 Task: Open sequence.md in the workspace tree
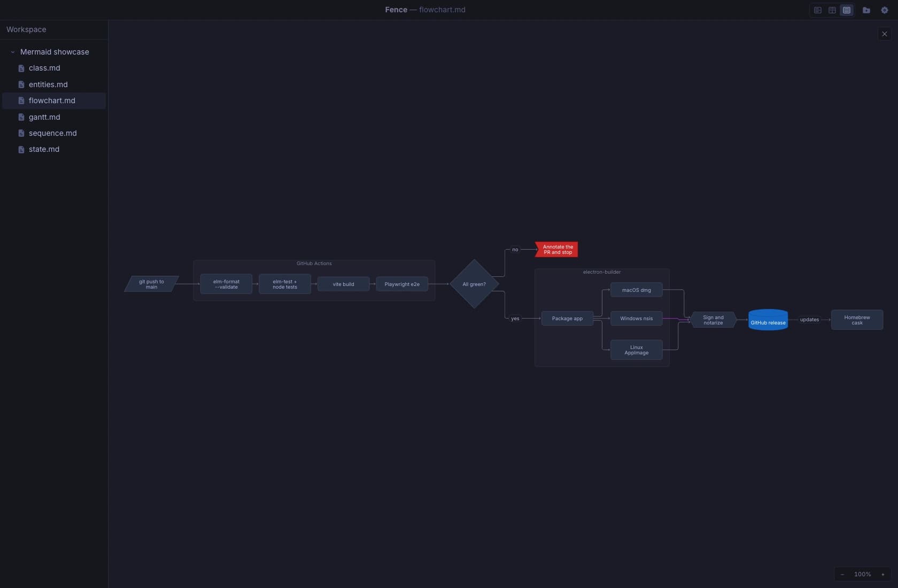54,133
